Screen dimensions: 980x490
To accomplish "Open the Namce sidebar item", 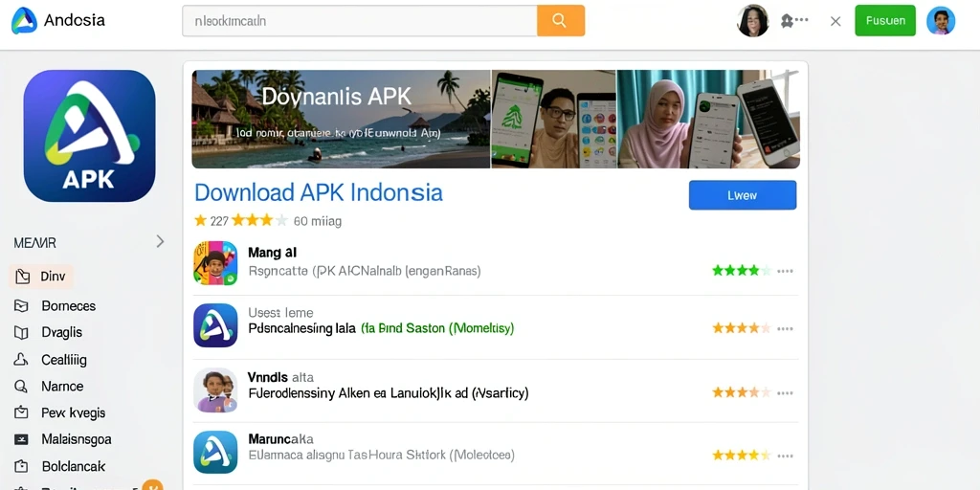I will (x=49, y=387).
